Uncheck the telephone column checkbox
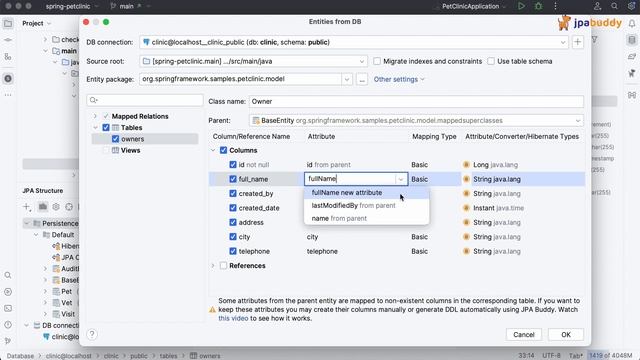This screenshot has width=640, height=360. tap(233, 251)
